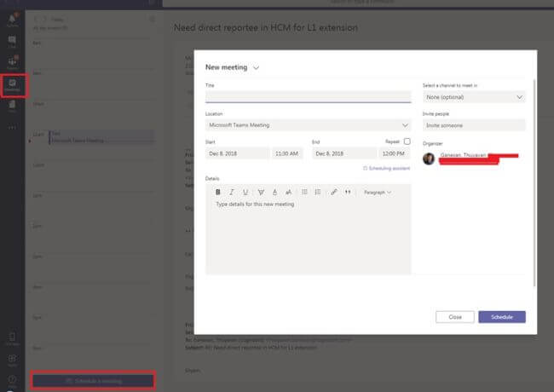
Task: Open the Select a channel dropdown
Action: (x=474, y=97)
